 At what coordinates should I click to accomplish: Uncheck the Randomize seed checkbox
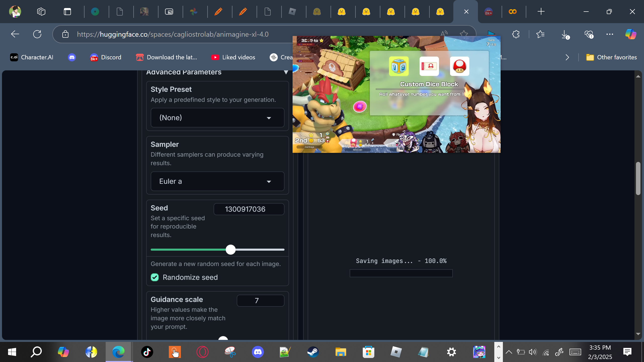tap(155, 277)
